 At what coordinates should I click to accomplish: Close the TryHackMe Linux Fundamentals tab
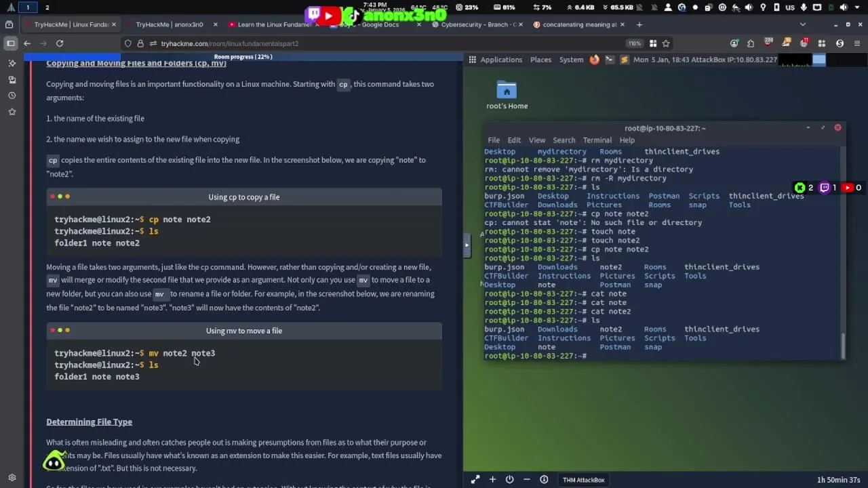[114, 24]
